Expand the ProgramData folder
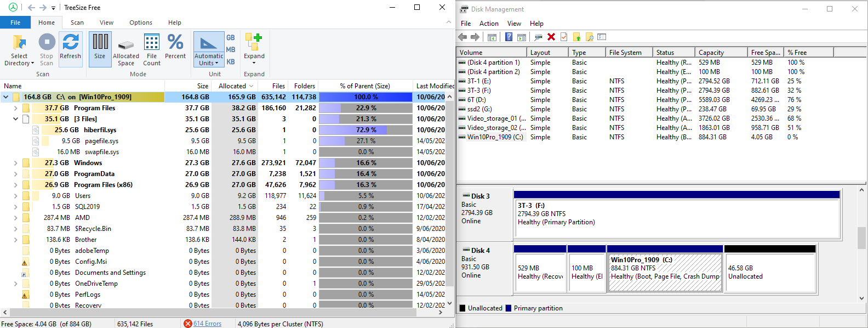868x328 pixels. click(15, 174)
